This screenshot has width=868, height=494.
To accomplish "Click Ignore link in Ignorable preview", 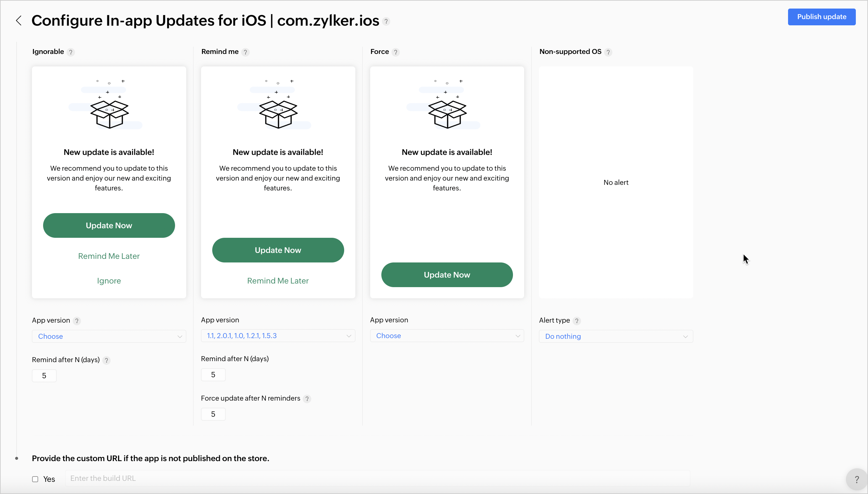I will click(109, 281).
